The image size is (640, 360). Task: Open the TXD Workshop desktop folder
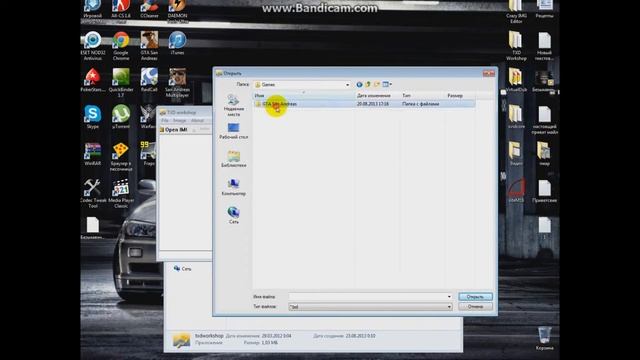516,46
